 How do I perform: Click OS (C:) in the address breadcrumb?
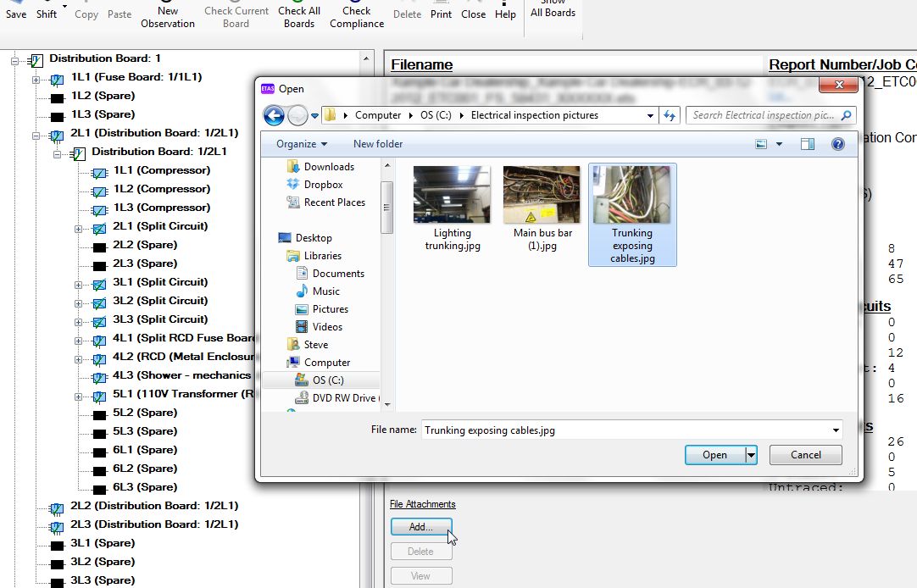[436, 115]
